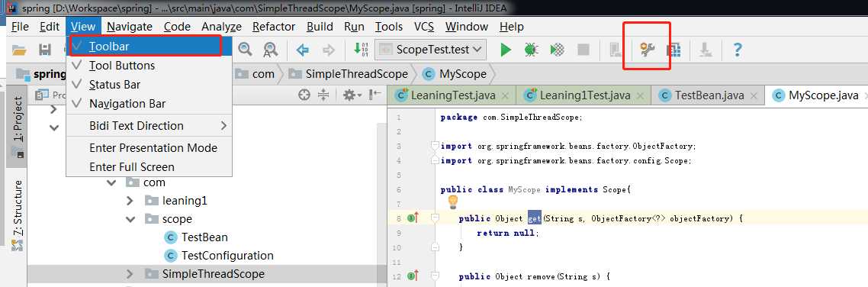Open the Code menu
The image size is (868, 287).
(177, 27)
